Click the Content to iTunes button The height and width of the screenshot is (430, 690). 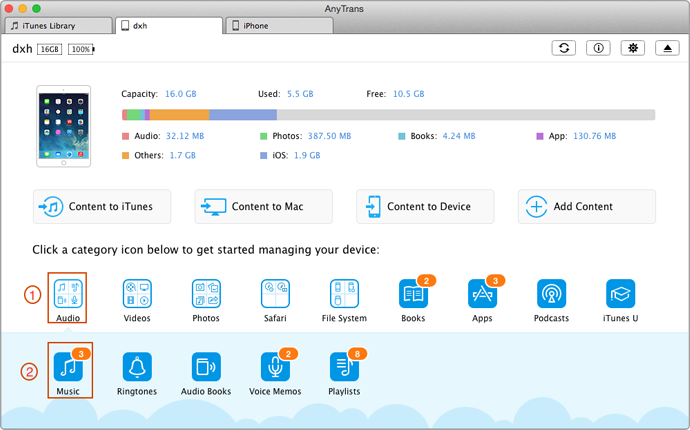point(102,206)
